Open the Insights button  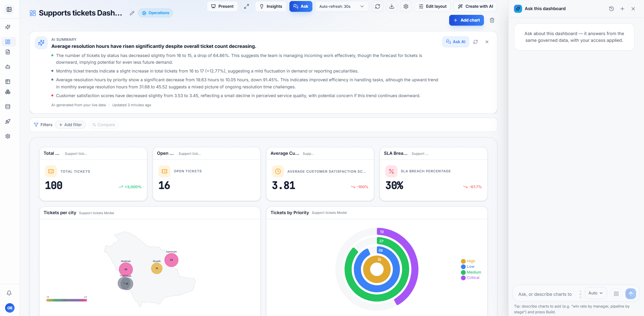click(271, 6)
